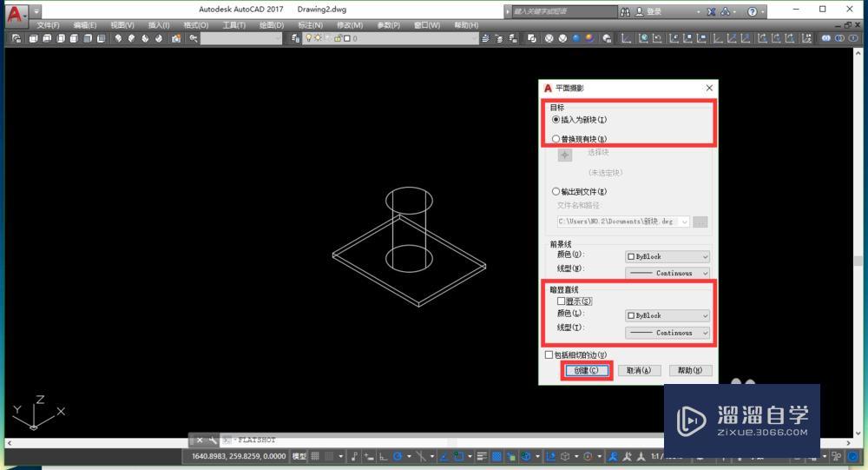Image resolution: width=868 pixels, height=470 pixels.
Task: Open the 帮助(H) menu in menu bar
Action: tap(466, 25)
